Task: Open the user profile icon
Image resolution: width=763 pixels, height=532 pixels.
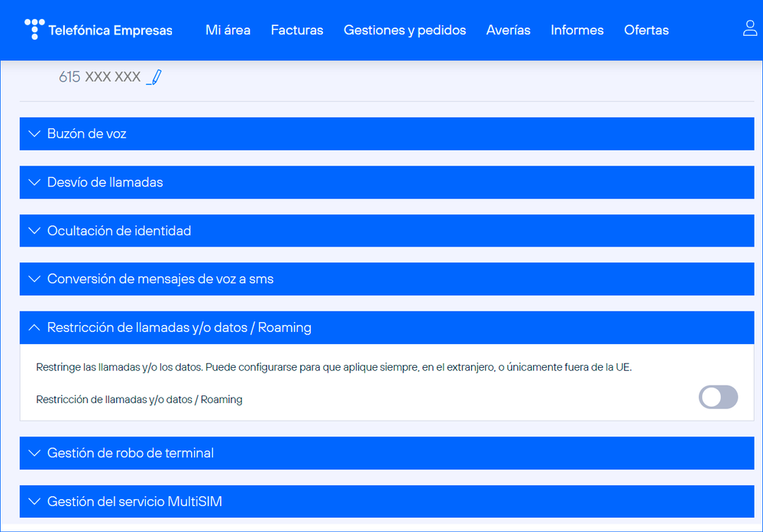Action: click(749, 29)
